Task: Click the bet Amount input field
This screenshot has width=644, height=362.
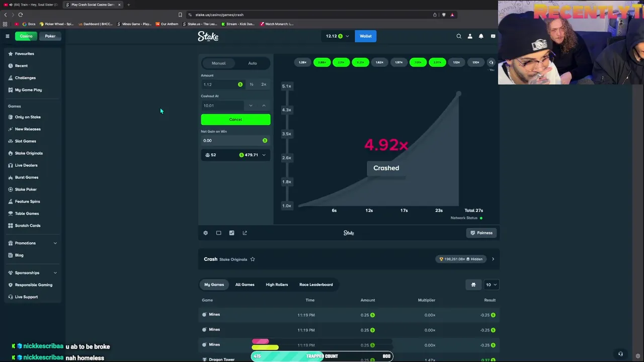Action: 222,84
